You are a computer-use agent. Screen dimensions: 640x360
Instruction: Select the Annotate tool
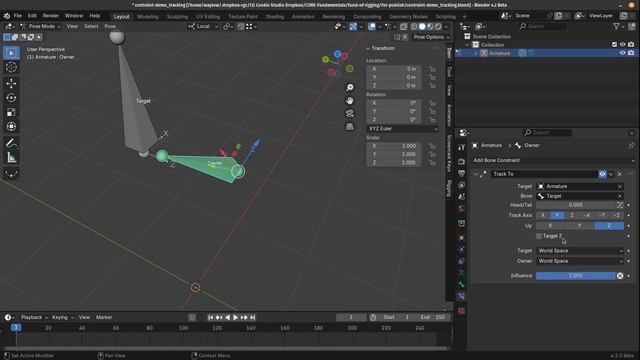tap(11, 143)
